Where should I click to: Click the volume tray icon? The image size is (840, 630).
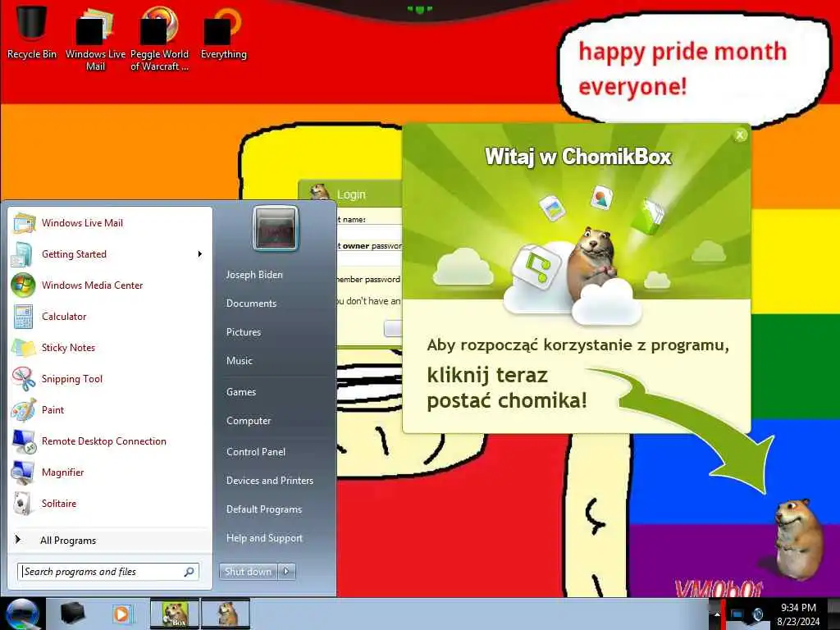[758, 614]
